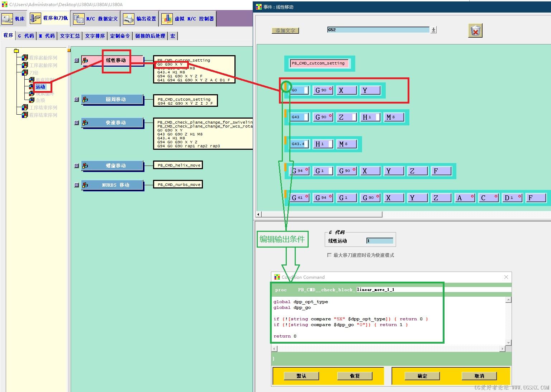
Task: Select the G43.4 word block
Action: pos(299,144)
